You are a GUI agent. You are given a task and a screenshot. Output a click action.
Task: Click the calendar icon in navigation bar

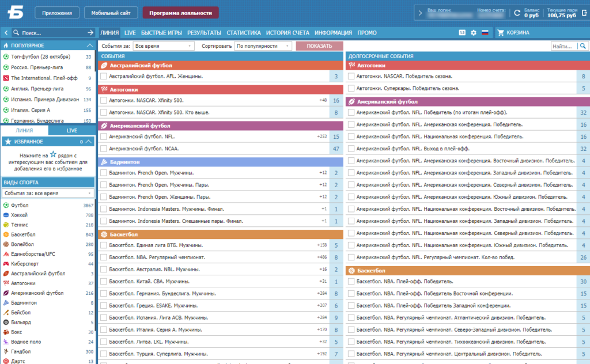point(462,33)
